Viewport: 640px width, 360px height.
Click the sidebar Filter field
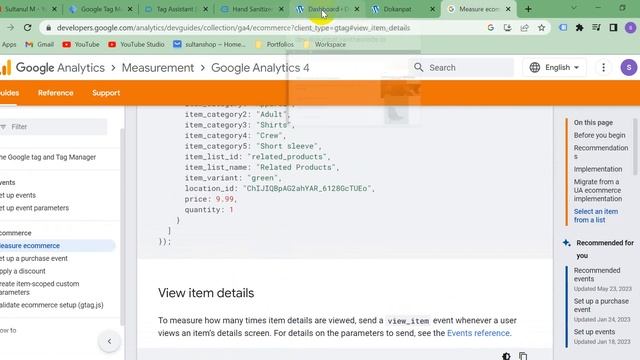click(x=53, y=127)
